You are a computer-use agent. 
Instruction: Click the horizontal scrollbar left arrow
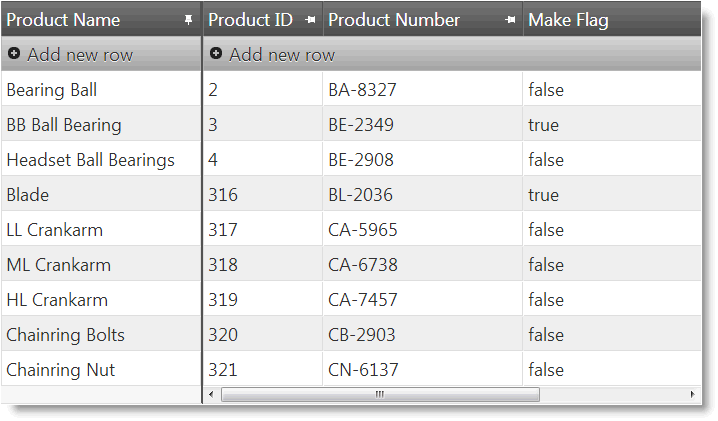point(211,395)
